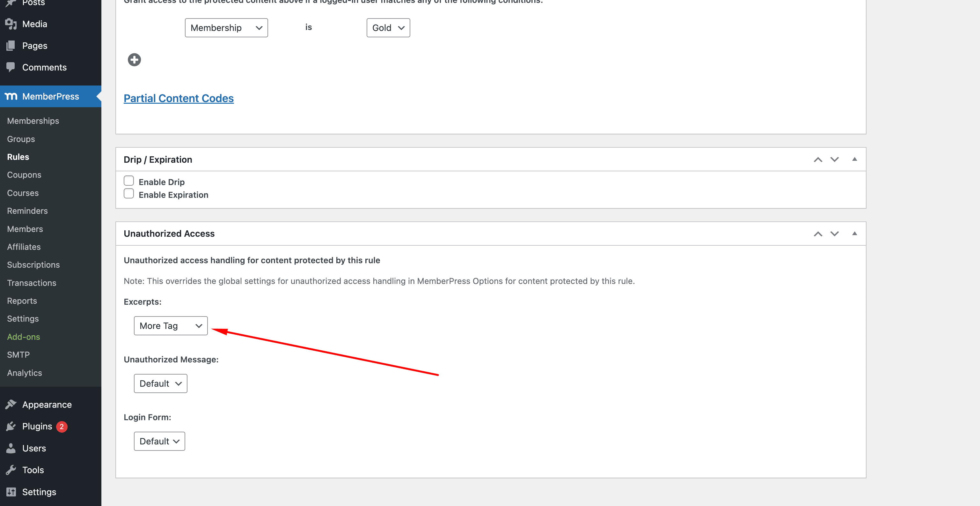This screenshot has width=980, height=506.
Task: Click the Tools wrench icon
Action: pyautogui.click(x=11, y=470)
